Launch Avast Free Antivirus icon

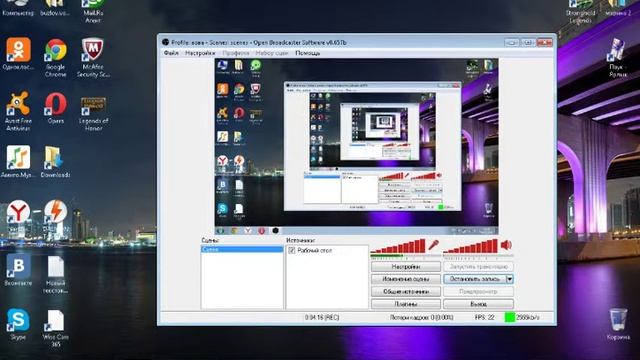tap(18, 111)
